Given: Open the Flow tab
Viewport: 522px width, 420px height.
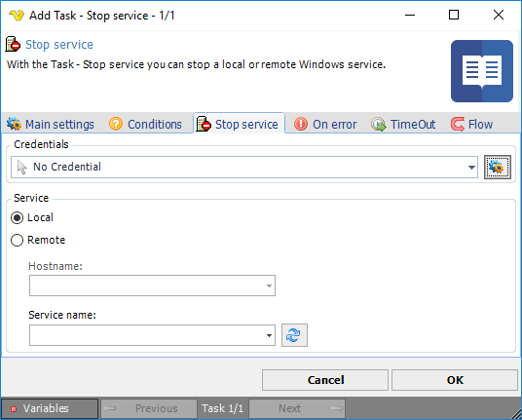Looking at the screenshot, I should coord(471,124).
